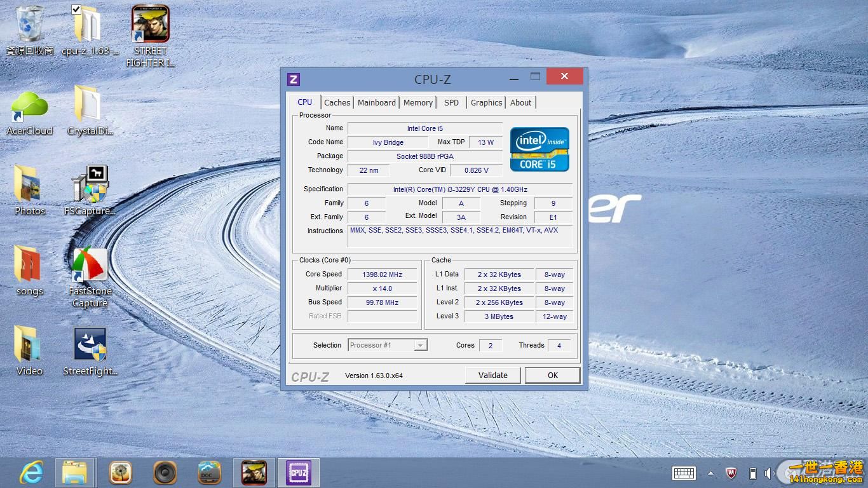Click the Intel Core i5 logo in CPU-Z
Viewport: 868px width, 488px height.
pos(539,149)
